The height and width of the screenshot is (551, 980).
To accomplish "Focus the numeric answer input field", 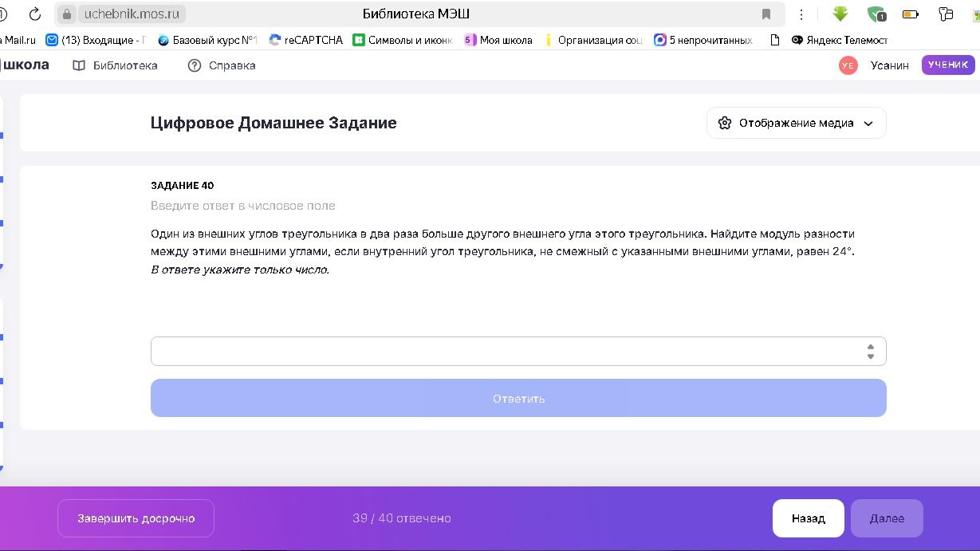I will 518,352.
